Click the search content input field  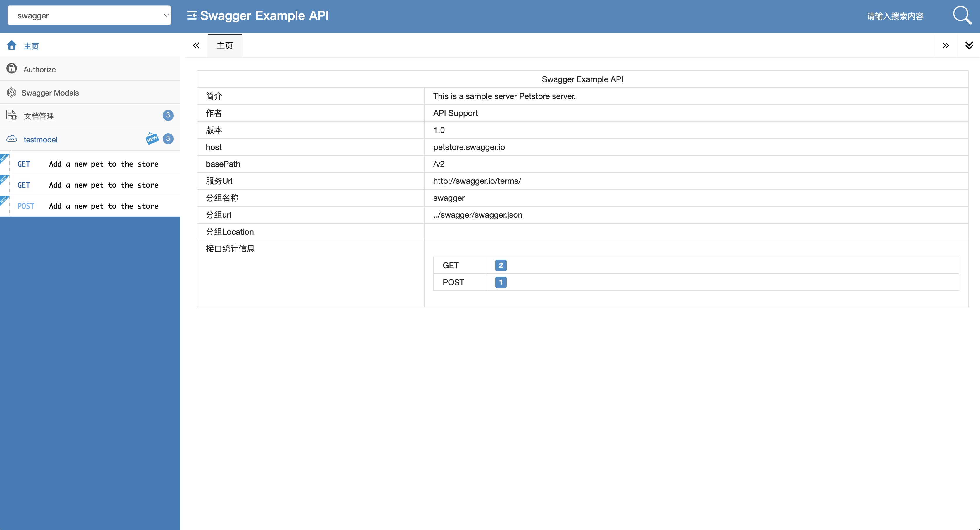tap(895, 16)
